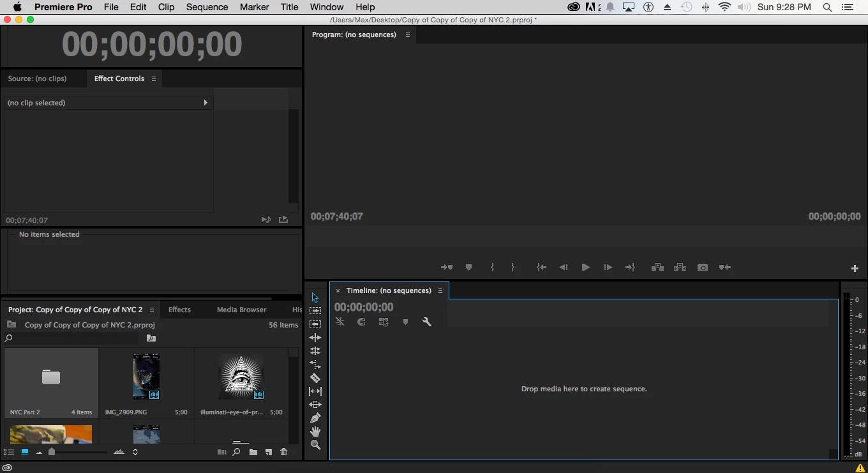Open the Sequence menu
Viewport: 868px width, 473px height.
207,7
